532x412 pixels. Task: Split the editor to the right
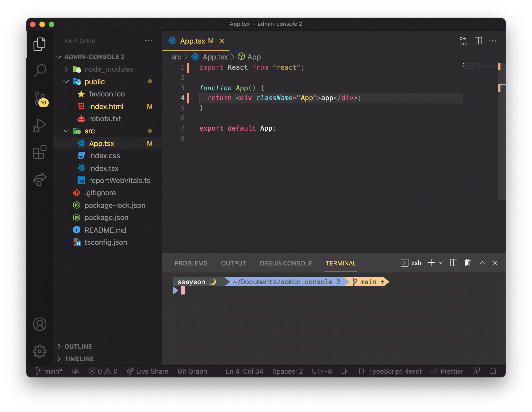pyautogui.click(x=478, y=41)
